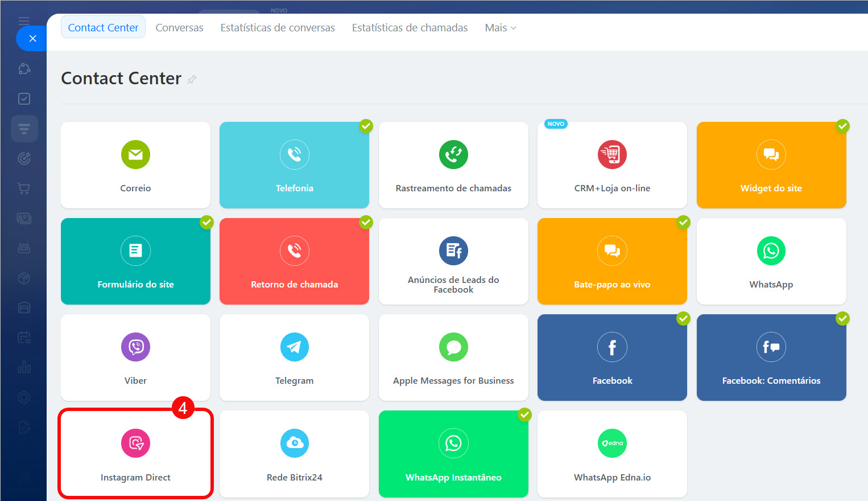Click the Retorno de chamada phone icon
This screenshot has height=501, width=868.
tap(294, 250)
